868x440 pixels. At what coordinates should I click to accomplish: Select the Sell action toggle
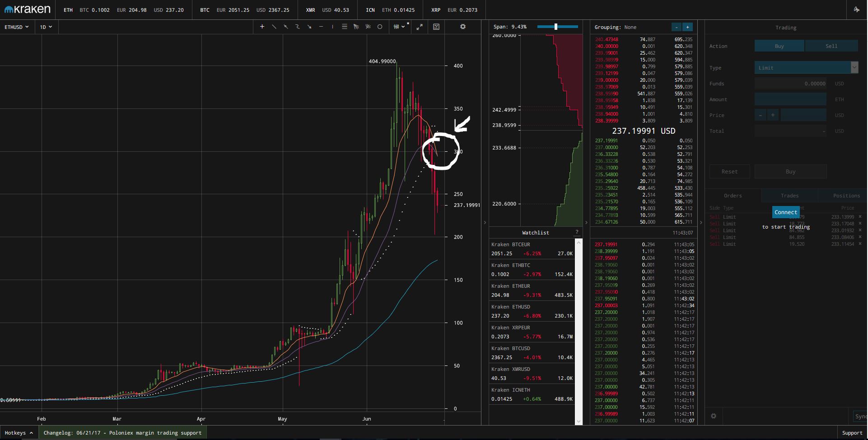coord(831,46)
